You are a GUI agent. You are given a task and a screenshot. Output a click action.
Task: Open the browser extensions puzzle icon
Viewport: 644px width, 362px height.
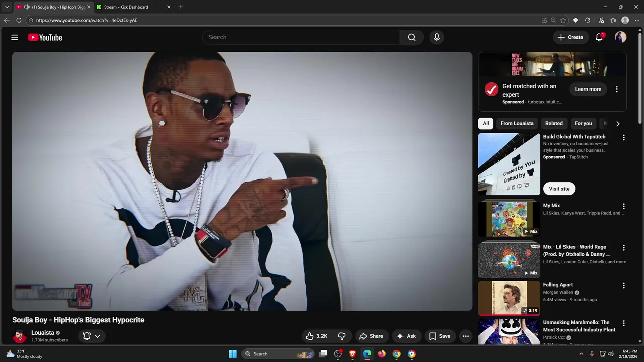pos(588,20)
